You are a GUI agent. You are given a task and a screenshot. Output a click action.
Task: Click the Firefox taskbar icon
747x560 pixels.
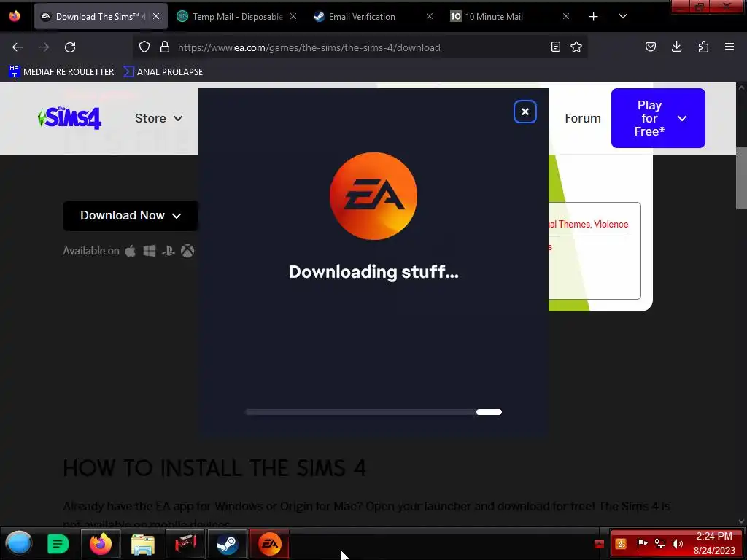(x=101, y=544)
